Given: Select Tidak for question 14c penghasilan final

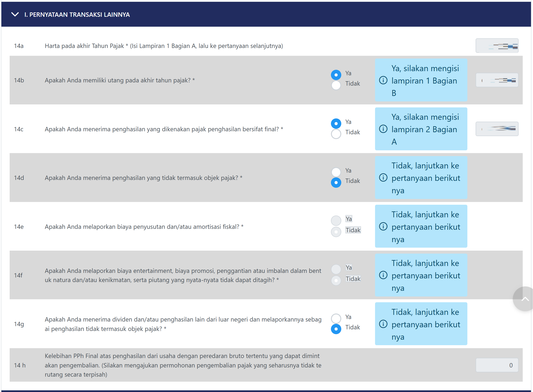Looking at the screenshot, I should click(x=336, y=134).
